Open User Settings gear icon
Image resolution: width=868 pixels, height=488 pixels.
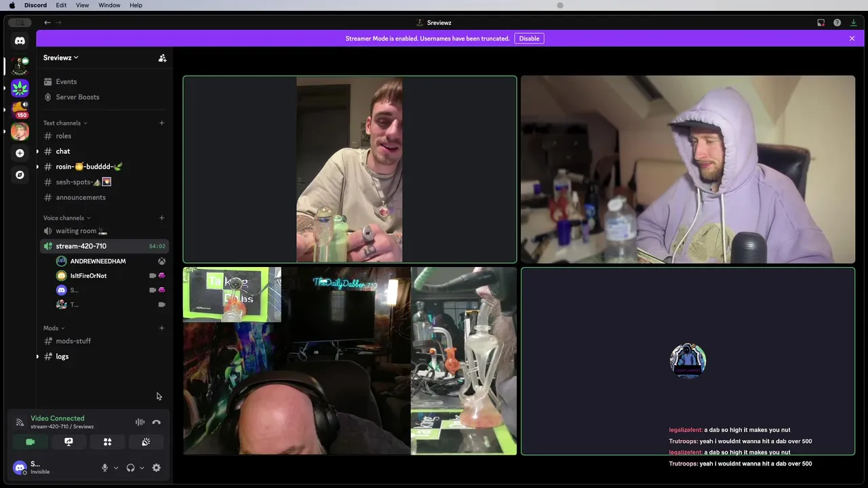(157, 468)
